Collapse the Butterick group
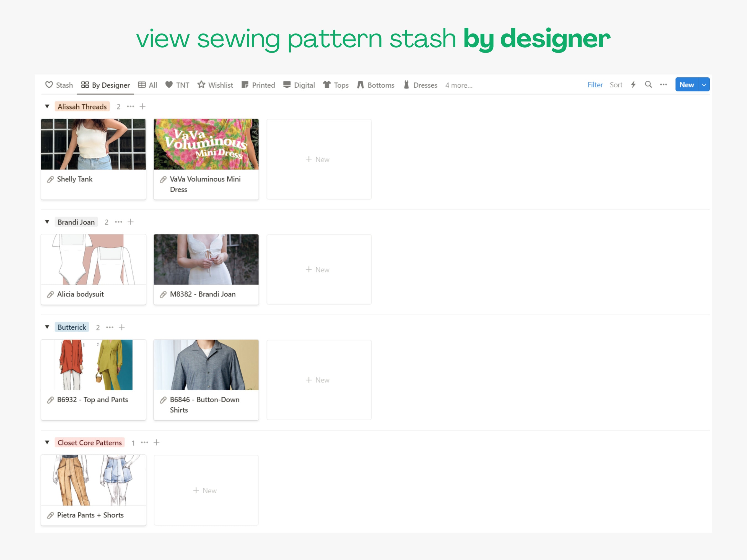This screenshot has width=747, height=560. tap(47, 327)
